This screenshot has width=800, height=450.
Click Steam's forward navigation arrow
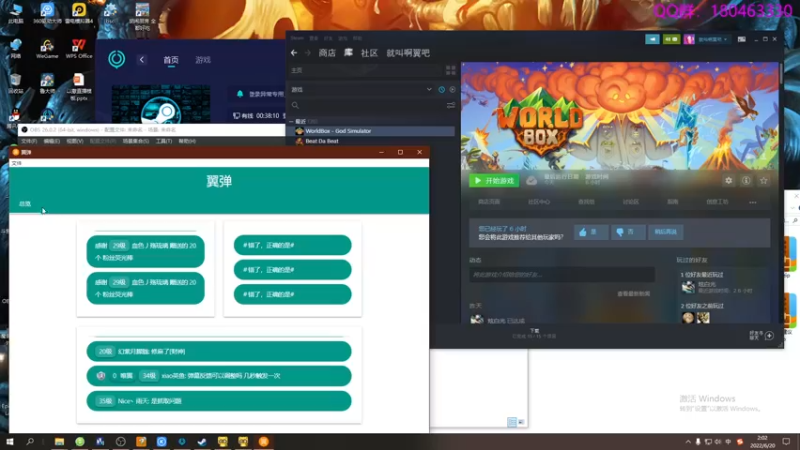coord(308,53)
